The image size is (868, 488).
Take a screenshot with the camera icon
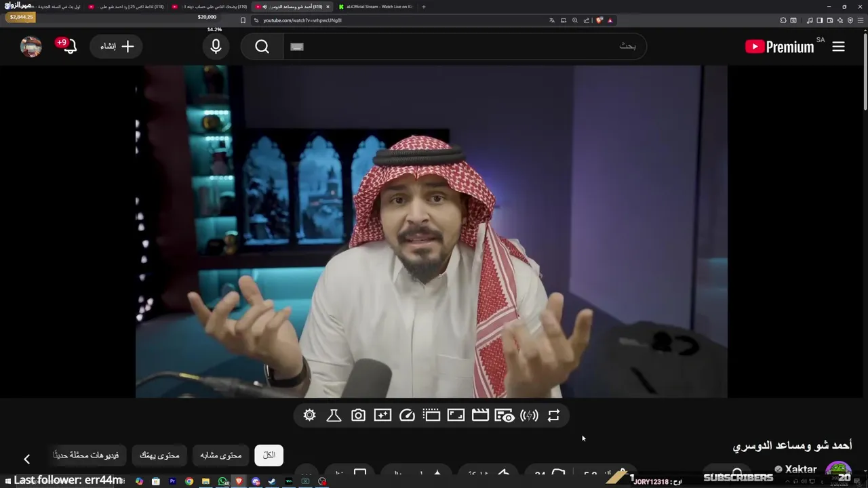(358, 415)
